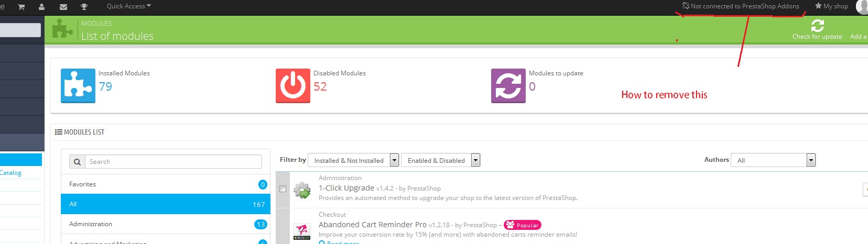The height and width of the screenshot is (244, 868).
Task: Click the Check for update refresh icon
Action: 817,25
